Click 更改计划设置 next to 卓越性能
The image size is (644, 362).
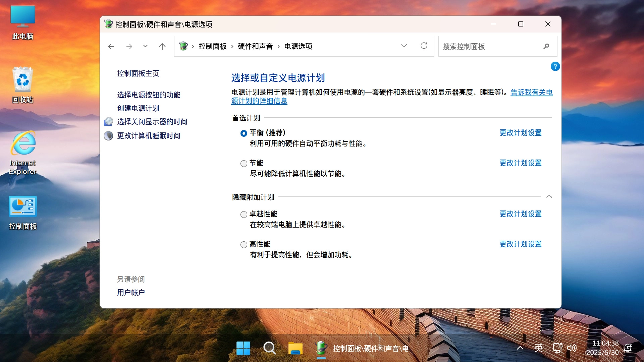pyautogui.click(x=520, y=214)
